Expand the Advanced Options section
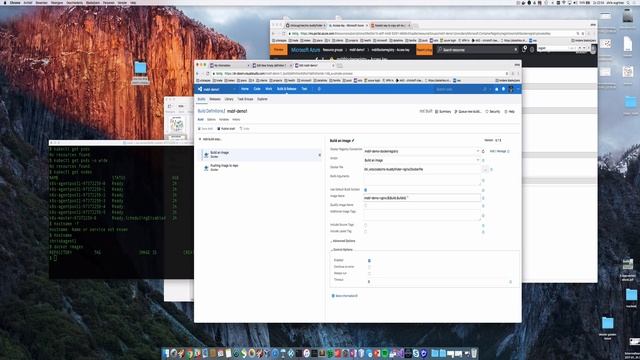This screenshot has height=360, width=640. click(x=343, y=241)
